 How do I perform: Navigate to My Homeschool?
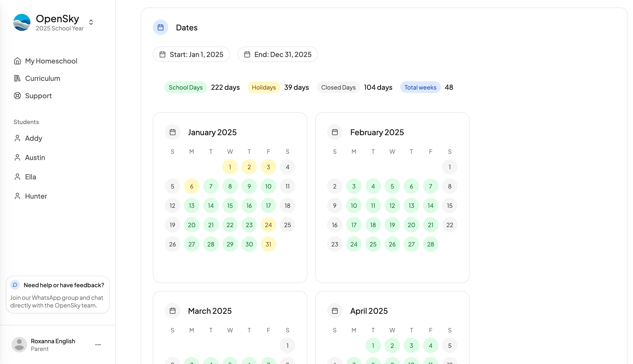(x=51, y=61)
